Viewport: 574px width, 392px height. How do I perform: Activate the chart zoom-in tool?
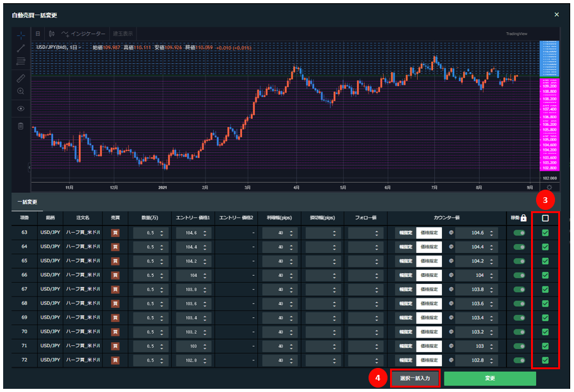click(21, 91)
